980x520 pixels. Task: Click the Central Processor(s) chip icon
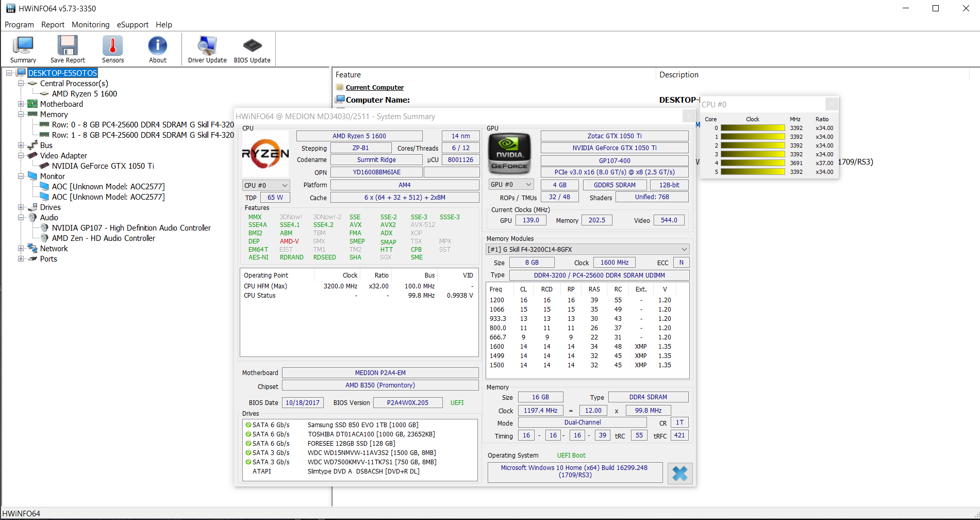click(32, 83)
